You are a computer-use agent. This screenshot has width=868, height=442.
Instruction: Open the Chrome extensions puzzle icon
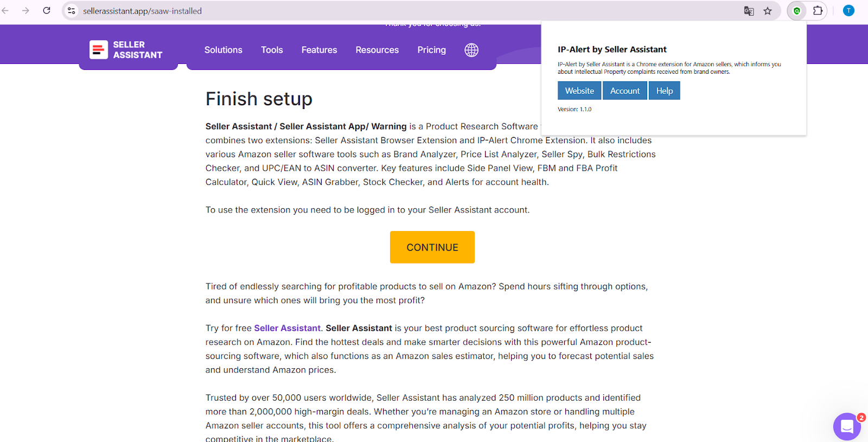click(x=818, y=11)
